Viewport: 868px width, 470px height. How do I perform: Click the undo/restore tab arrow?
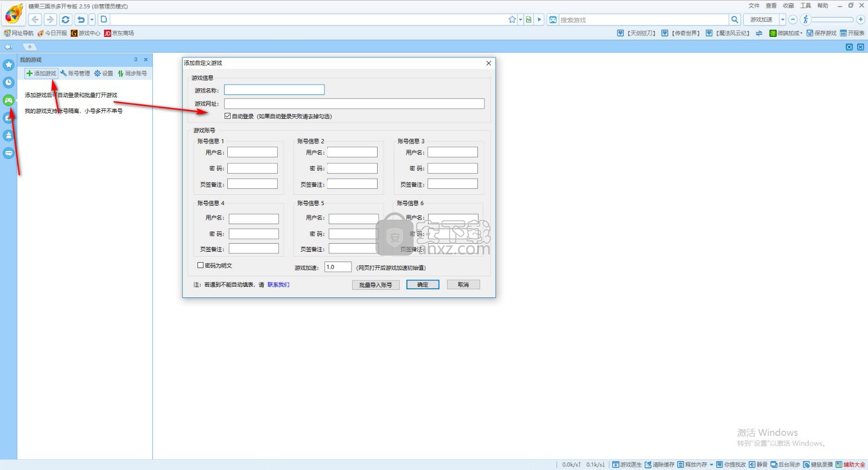[x=81, y=20]
